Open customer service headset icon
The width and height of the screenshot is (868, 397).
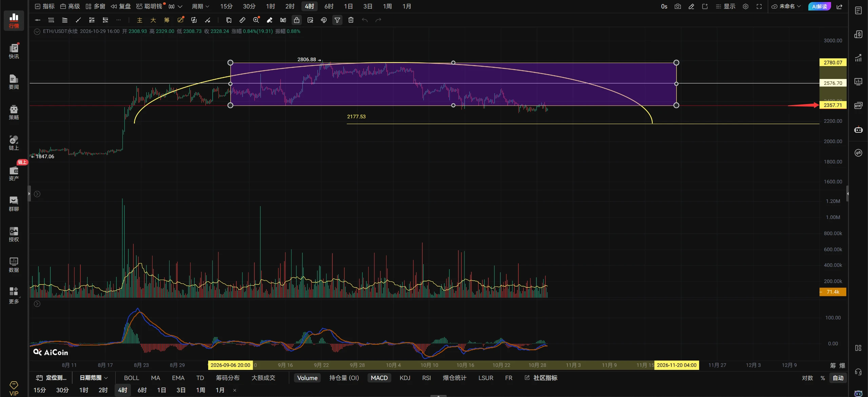click(858, 372)
